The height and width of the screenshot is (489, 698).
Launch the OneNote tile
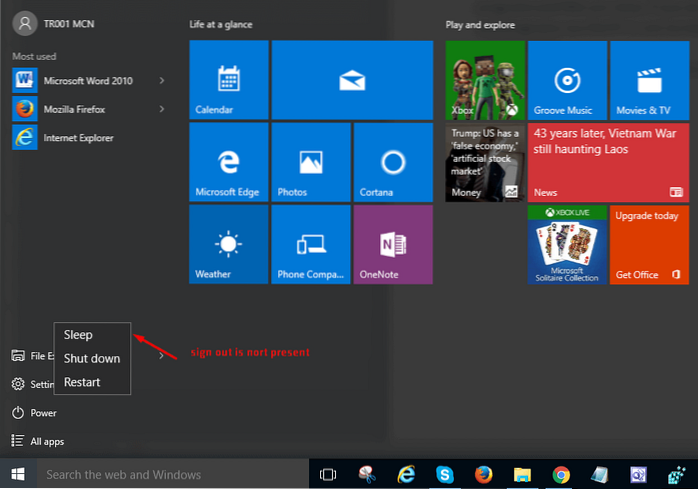pos(392,244)
